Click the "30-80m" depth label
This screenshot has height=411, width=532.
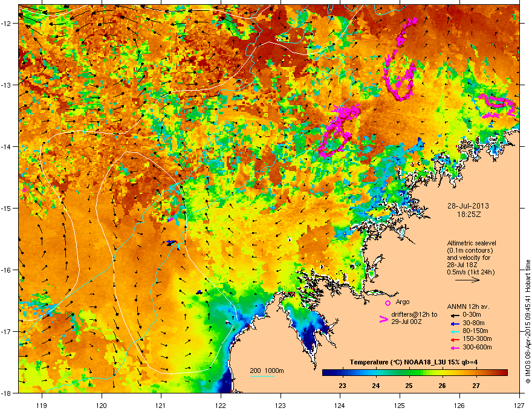pos(473,323)
